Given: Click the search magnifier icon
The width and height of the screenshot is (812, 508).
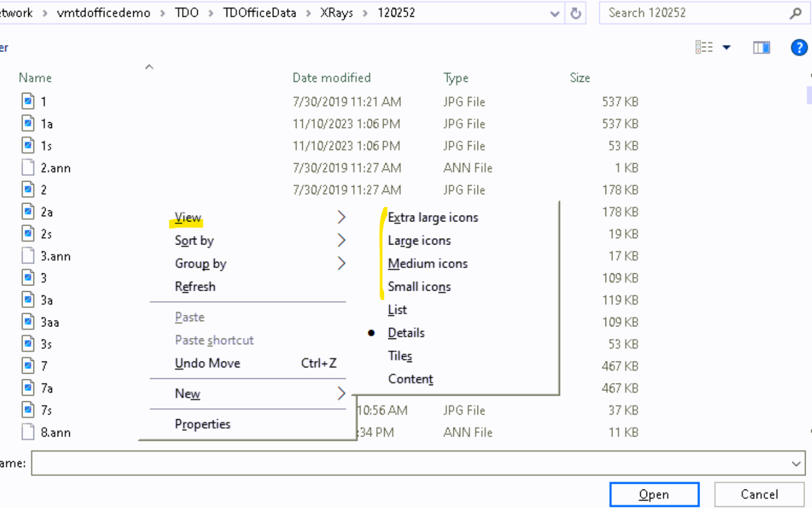Looking at the screenshot, I should click(796, 13).
